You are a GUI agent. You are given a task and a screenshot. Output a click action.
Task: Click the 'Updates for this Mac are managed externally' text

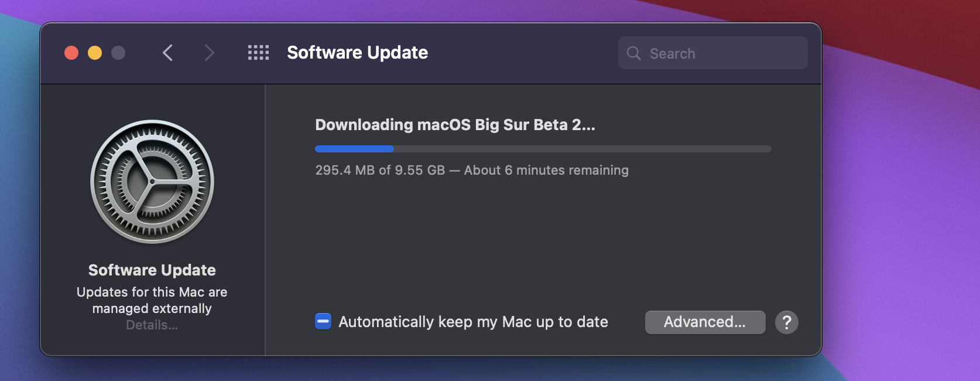coord(152,300)
